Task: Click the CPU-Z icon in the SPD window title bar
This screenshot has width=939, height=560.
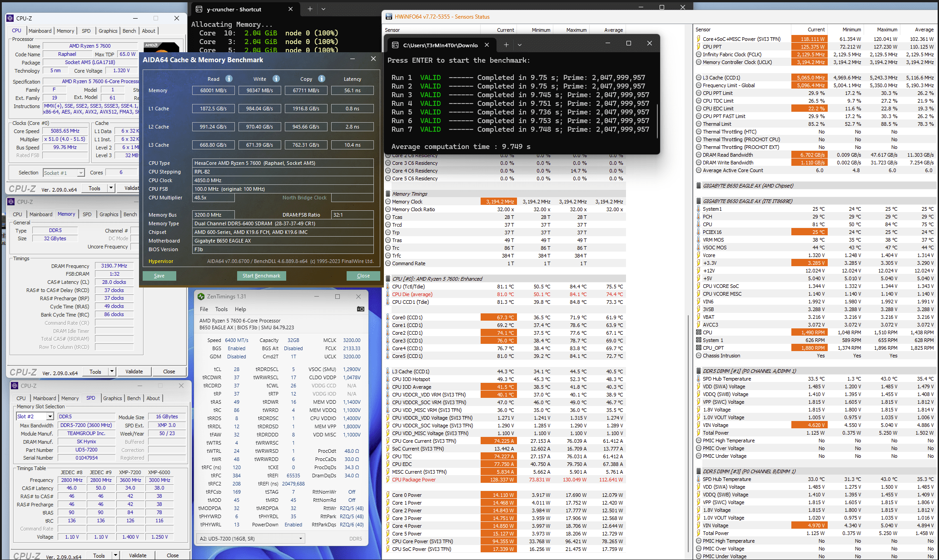Action: tap(15, 386)
